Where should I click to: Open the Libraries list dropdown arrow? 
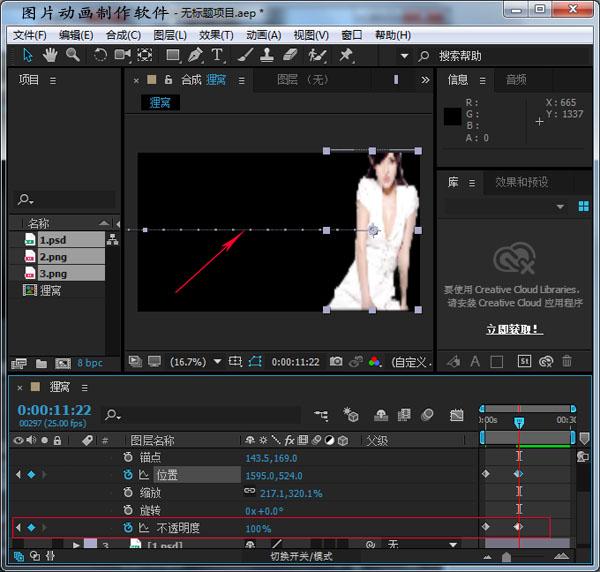pyautogui.click(x=560, y=207)
